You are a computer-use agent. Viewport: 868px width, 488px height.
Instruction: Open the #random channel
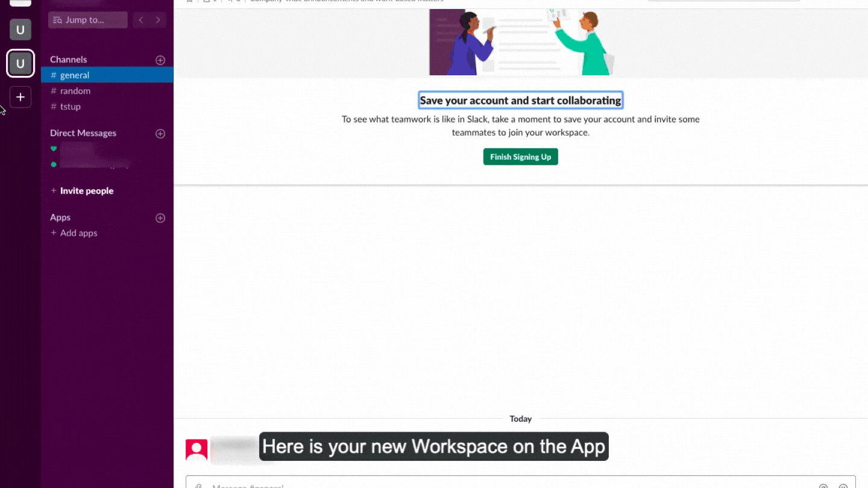pos(107,91)
